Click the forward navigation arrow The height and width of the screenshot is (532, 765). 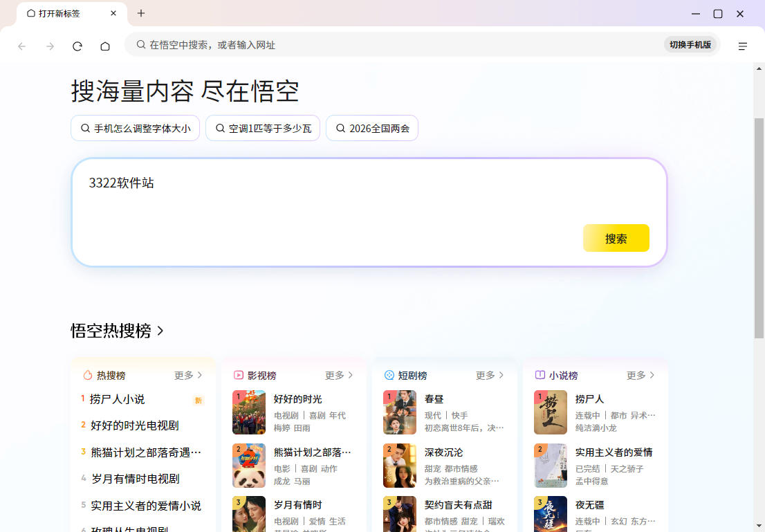pyautogui.click(x=50, y=46)
